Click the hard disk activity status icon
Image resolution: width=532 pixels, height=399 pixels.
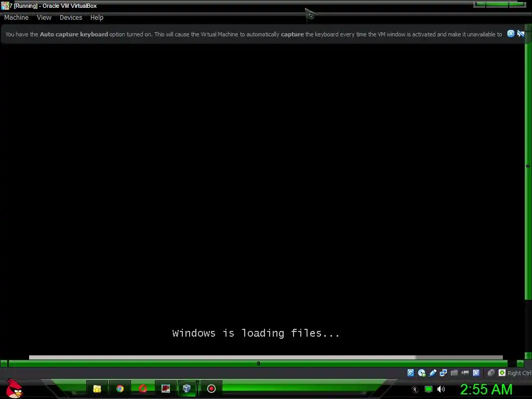pos(410,373)
